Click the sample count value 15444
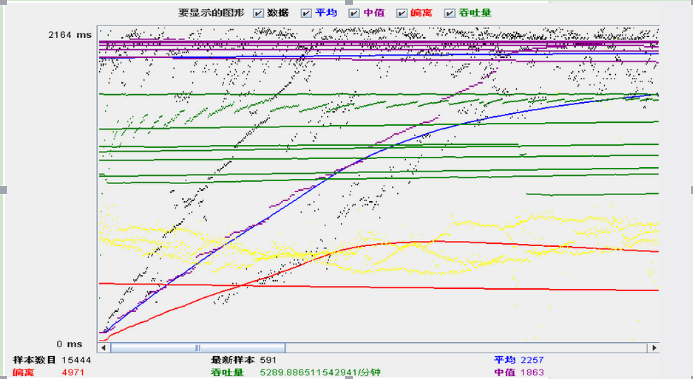Viewport: 693px width, 379px height. point(76,360)
